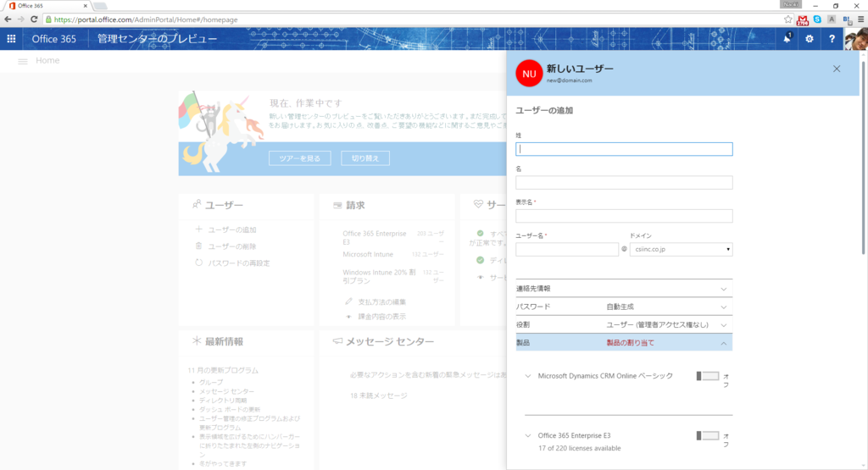868x470 pixels.
Task: Click the パスワードの再設定 link
Action: click(x=239, y=263)
